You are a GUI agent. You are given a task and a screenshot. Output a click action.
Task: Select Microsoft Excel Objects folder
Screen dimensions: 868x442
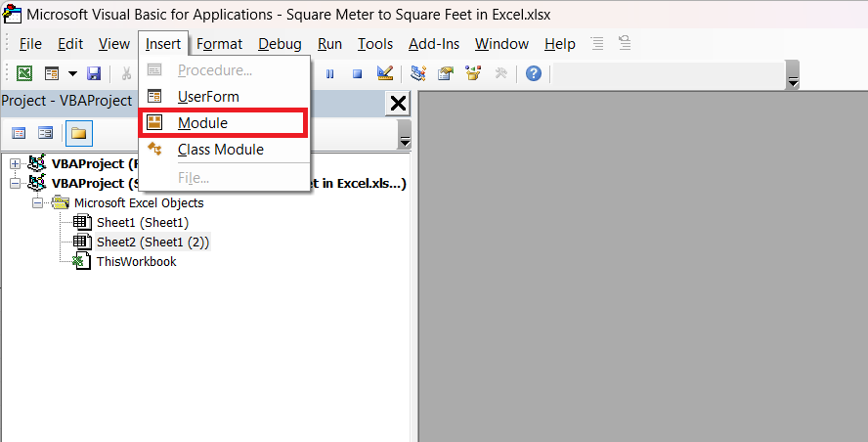[x=139, y=203]
